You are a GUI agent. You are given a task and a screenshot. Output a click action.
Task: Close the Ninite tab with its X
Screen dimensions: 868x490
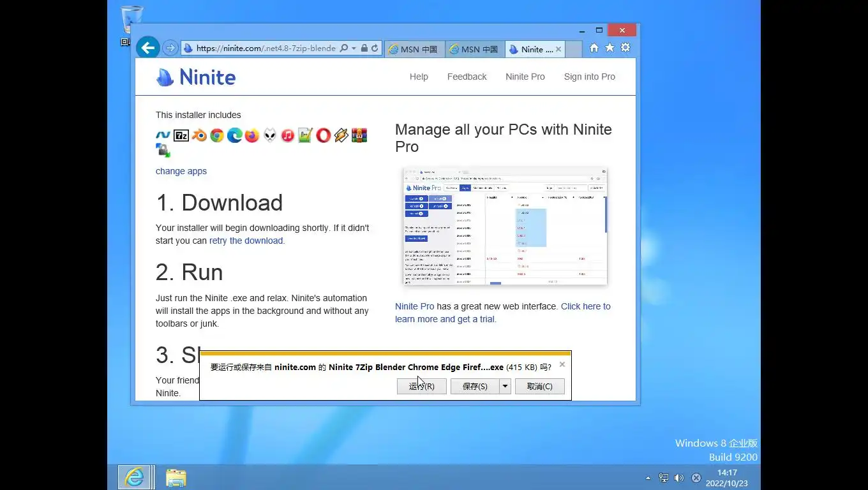[558, 49]
